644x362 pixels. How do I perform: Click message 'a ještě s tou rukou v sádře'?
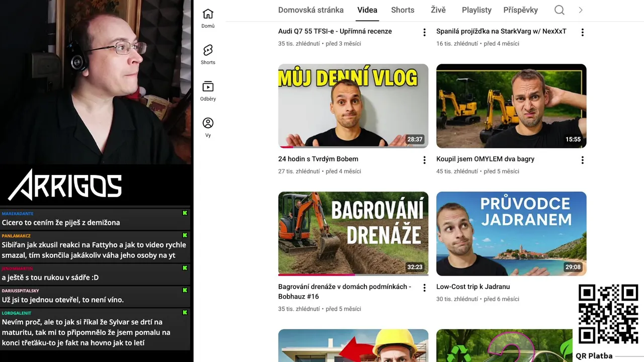tap(50, 278)
